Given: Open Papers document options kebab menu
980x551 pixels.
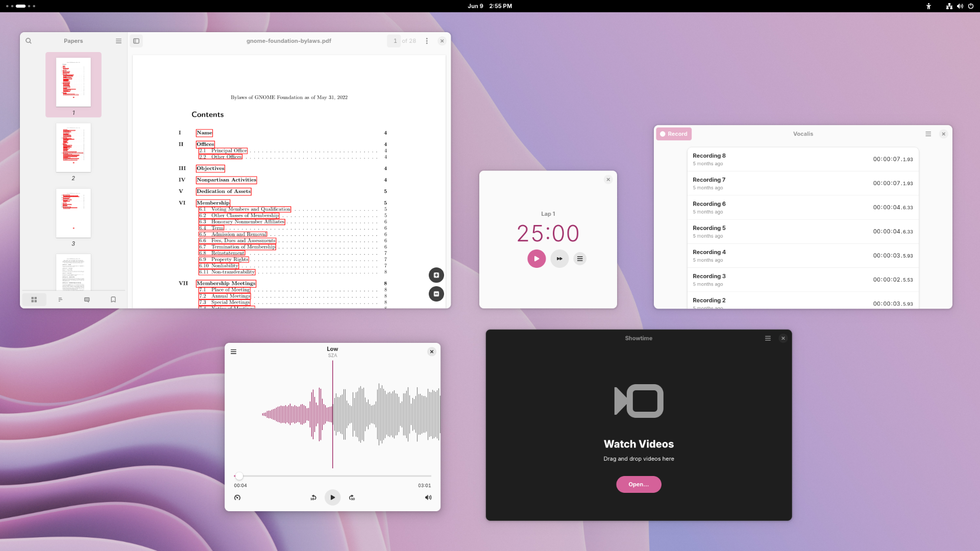Looking at the screenshot, I should point(427,41).
